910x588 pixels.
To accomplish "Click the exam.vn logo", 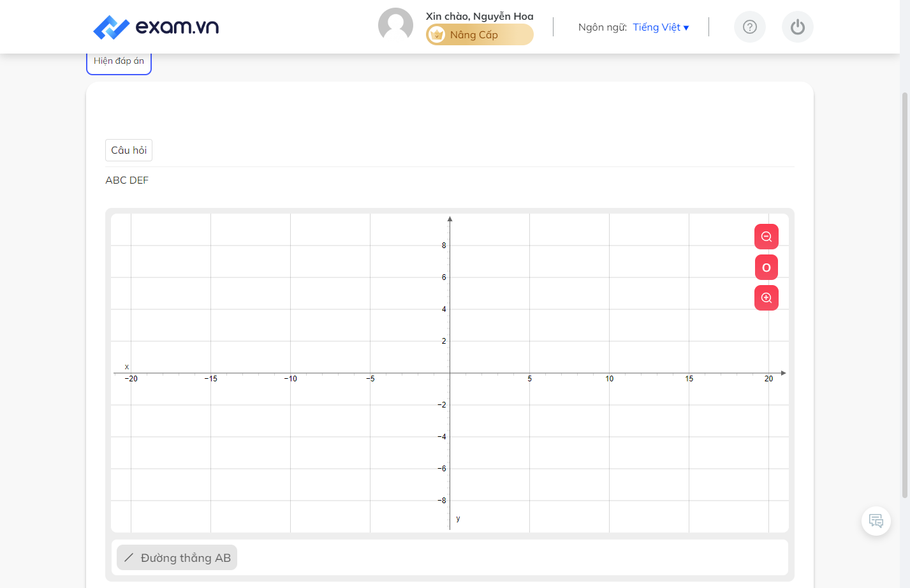I will click(x=156, y=27).
